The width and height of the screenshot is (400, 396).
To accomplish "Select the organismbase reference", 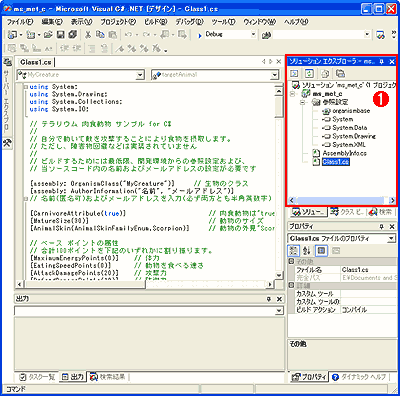I will [x=347, y=111].
